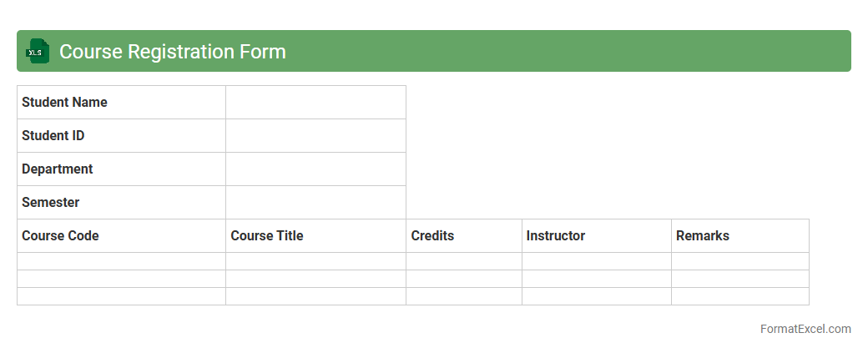Screen dimensions: 868x353
Task: Select the Course Code column header
Action: (x=121, y=236)
